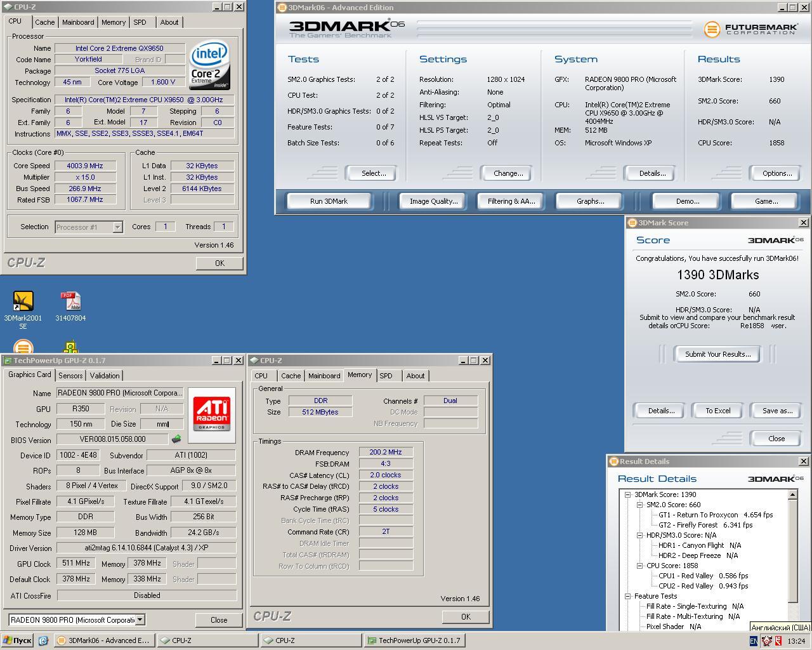812x650 pixels.
Task: Click the Graphs button
Action: pyautogui.click(x=590, y=201)
